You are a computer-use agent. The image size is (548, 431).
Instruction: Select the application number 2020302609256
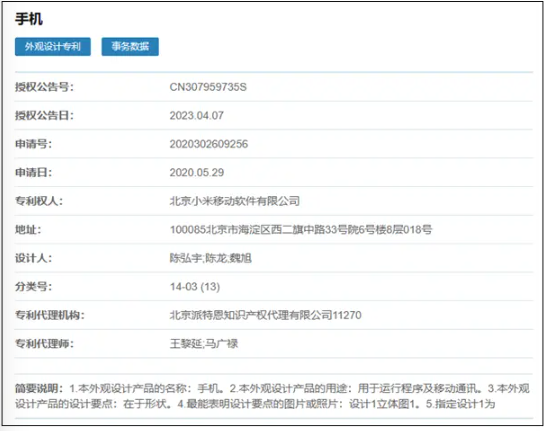coord(209,144)
